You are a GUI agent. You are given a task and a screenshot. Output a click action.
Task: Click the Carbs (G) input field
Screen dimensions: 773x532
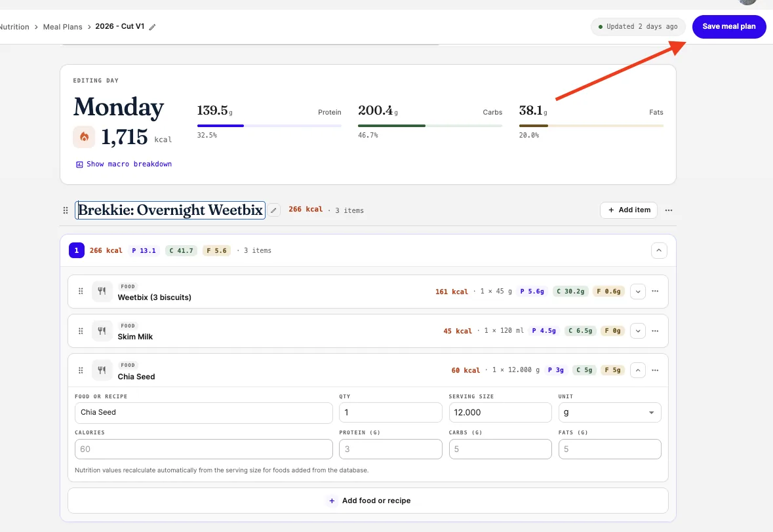(500, 449)
